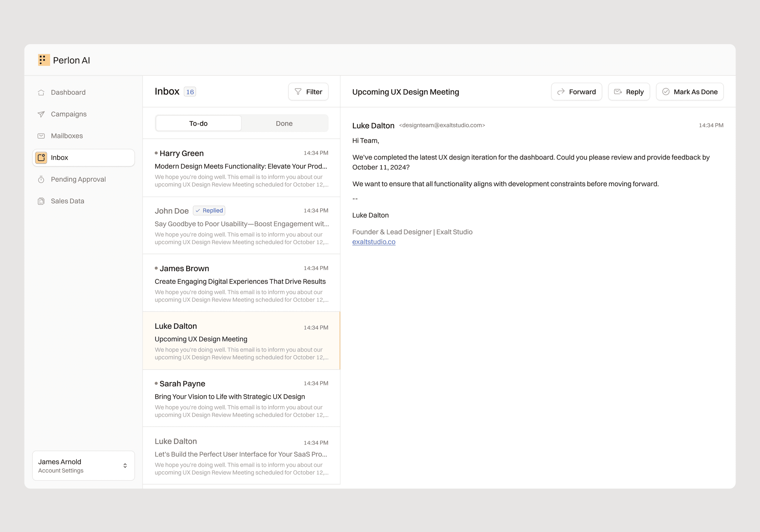Open Harry Green's email in list
The width and height of the screenshot is (760, 532).
tap(241, 168)
